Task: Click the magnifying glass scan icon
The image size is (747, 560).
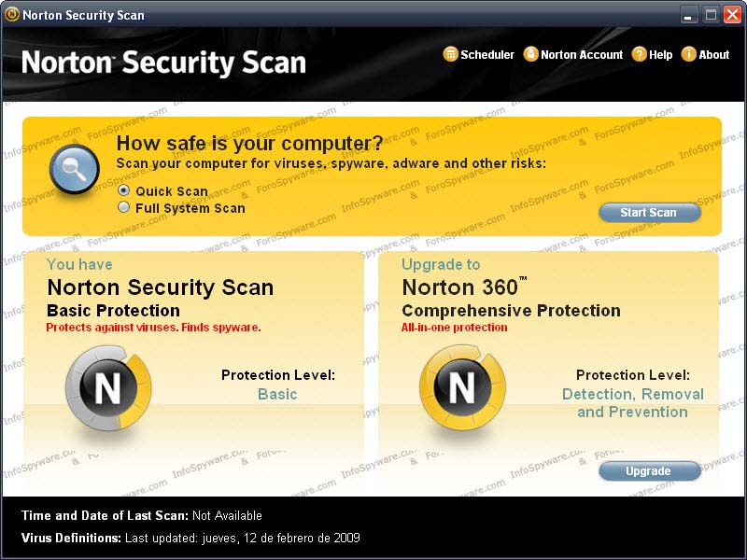Action: click(x=74, y=169)
